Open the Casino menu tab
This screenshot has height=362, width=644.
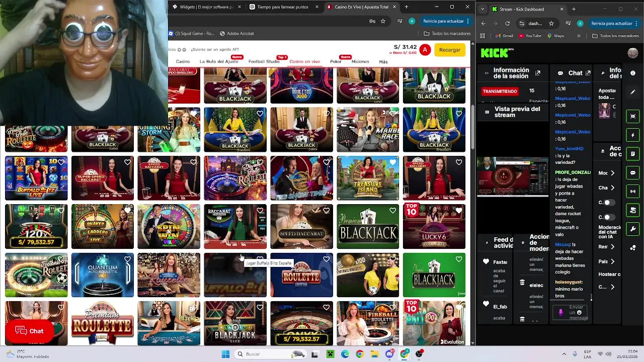coord(183,62)
